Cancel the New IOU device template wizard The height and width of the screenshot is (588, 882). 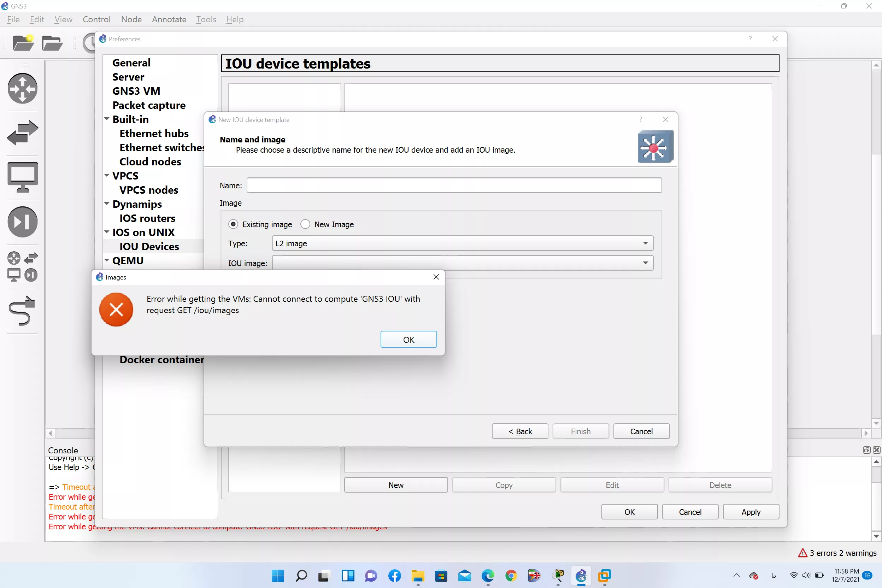point(641,431)
